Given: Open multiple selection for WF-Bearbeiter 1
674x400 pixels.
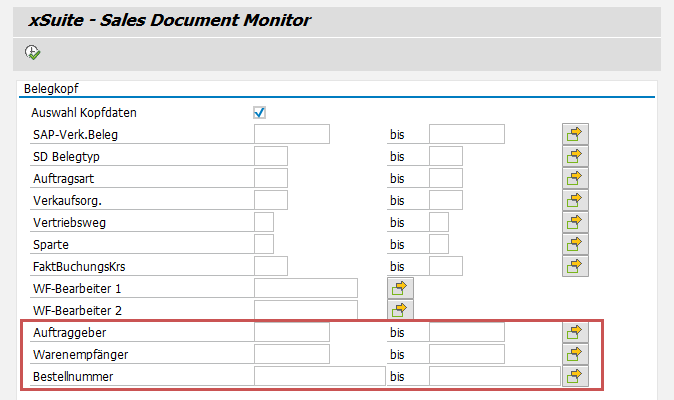Looking at the screenshot, I should (x=400, y=288).
